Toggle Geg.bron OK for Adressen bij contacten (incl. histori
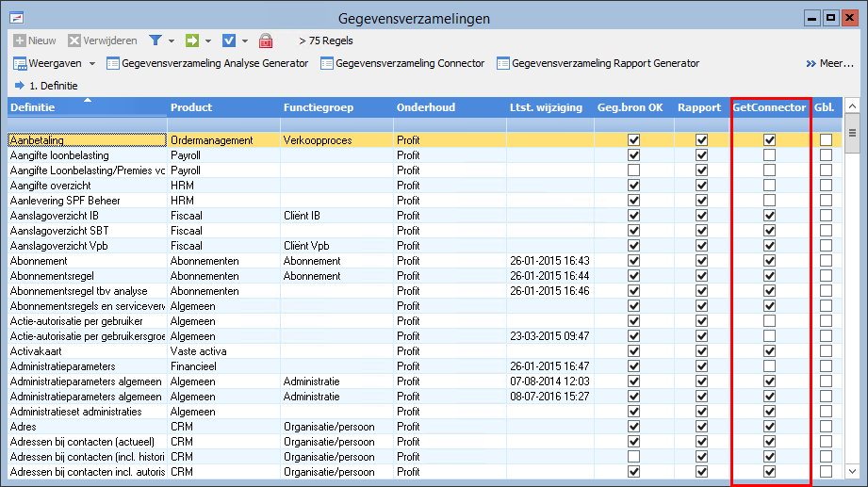The width and height of the screenshot is (868, 487). [634, 457]
